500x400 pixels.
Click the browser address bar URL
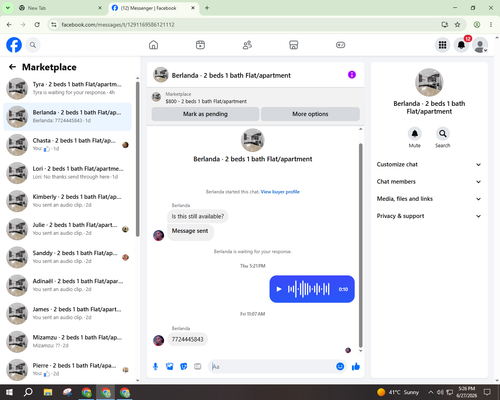pyautogui.click(x=118, y=25)
